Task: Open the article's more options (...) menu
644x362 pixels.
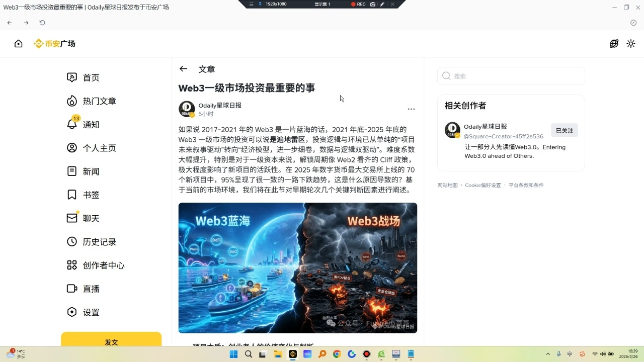Action: coord(411,109)
